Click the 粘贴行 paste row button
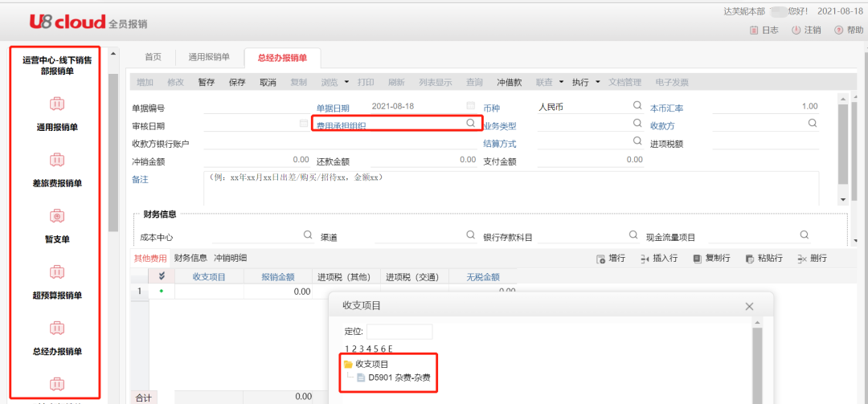 click(x=764, y=259)
